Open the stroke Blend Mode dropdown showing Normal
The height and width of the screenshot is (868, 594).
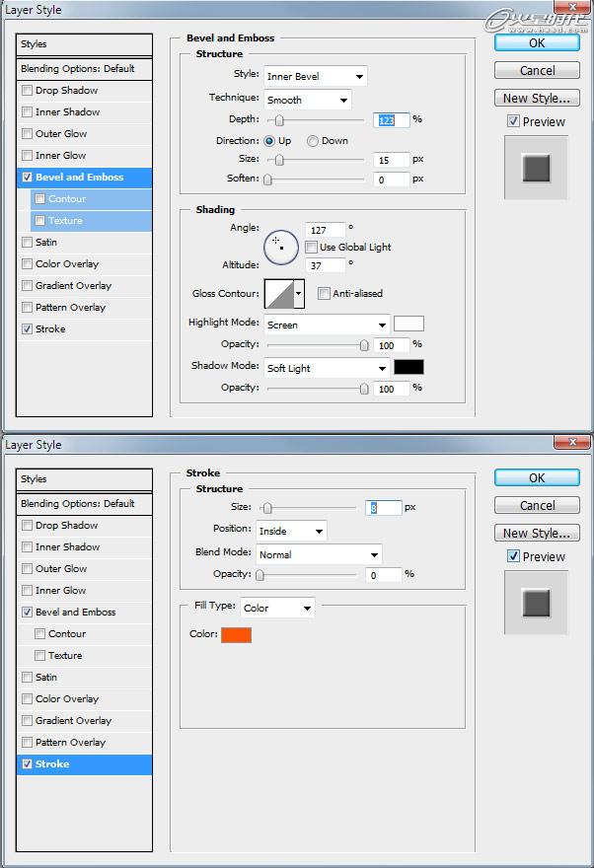(x=319, y=554)
